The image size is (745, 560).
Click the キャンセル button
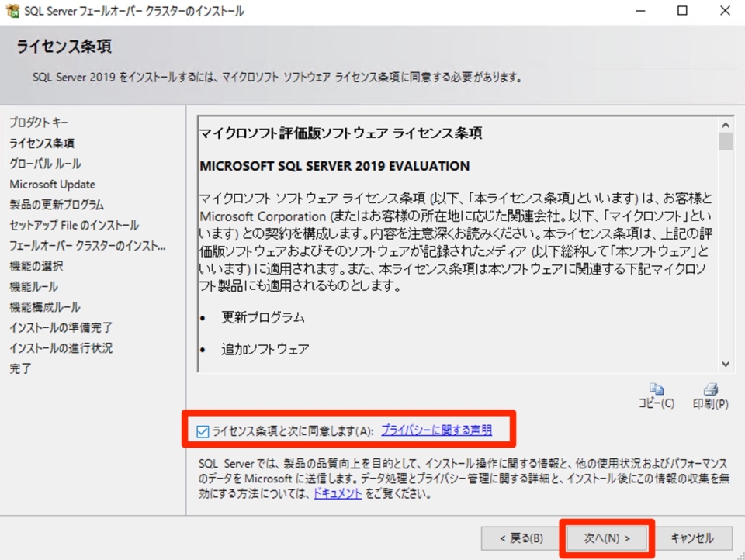point(692,538)
